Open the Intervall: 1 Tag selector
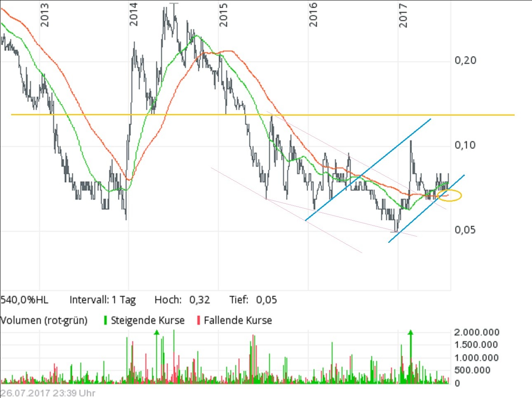The height and width of the screenshot is (398, 532). pos(103,300)
